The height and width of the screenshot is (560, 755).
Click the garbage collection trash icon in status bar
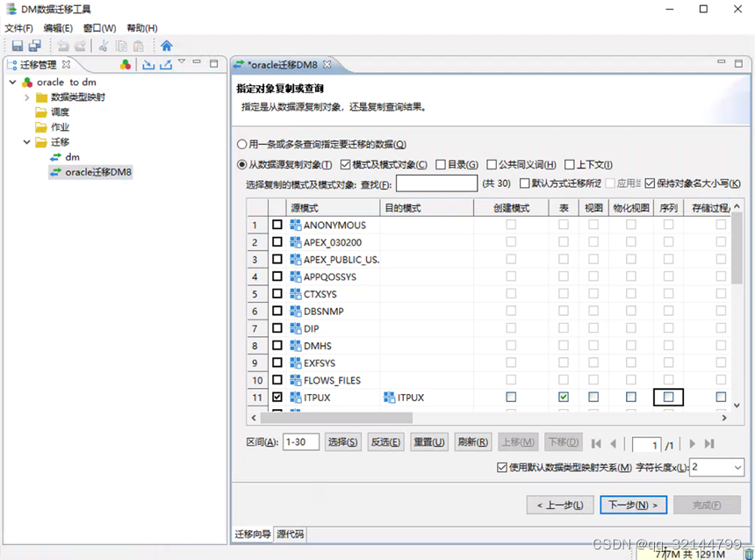point(749,555)
